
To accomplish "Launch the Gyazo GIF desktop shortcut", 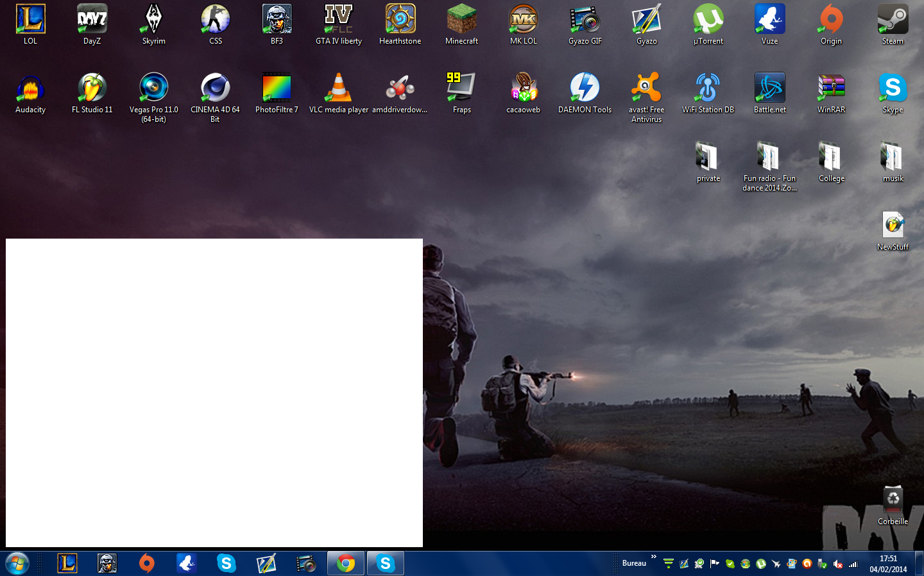I will click(x=585, y=25).
